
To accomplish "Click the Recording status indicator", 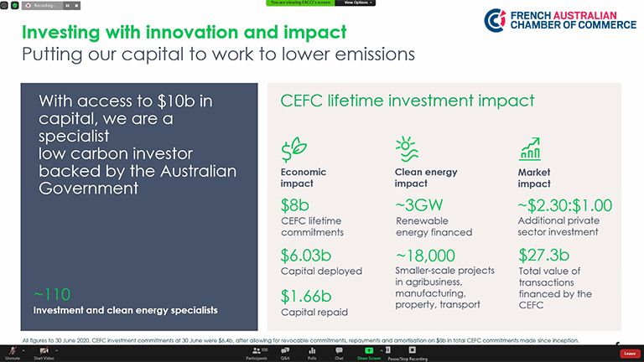I will pos(44,5).
